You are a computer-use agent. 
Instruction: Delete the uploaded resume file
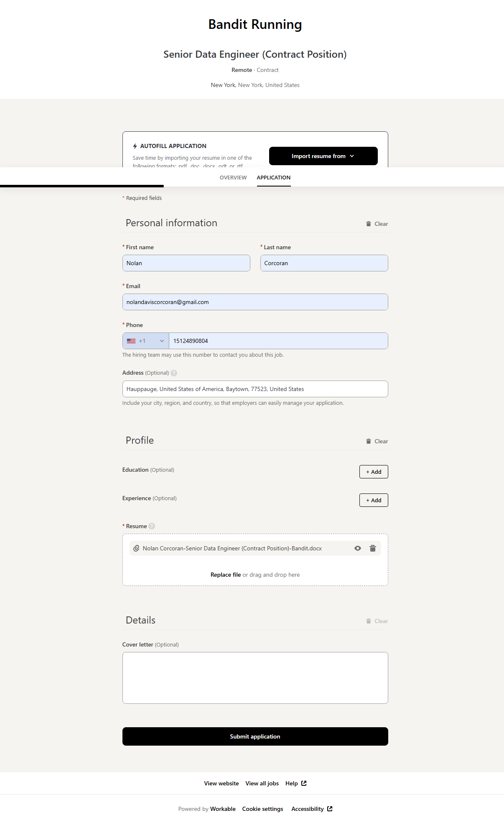pyautogui.click(x=372, y=548)
